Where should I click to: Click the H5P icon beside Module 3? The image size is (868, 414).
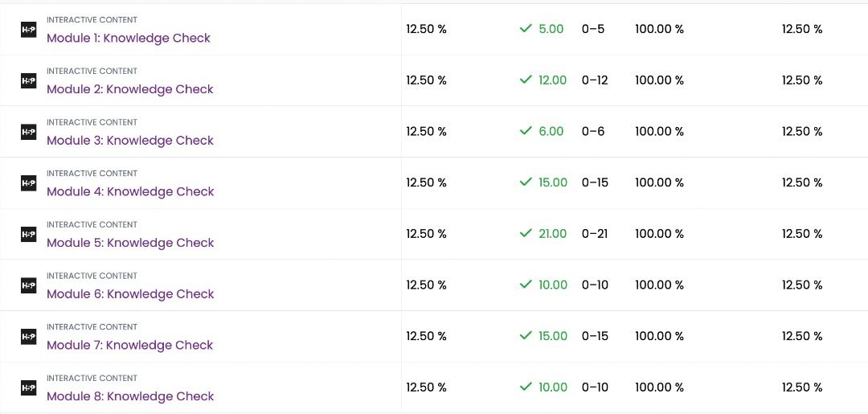[28, 132]
